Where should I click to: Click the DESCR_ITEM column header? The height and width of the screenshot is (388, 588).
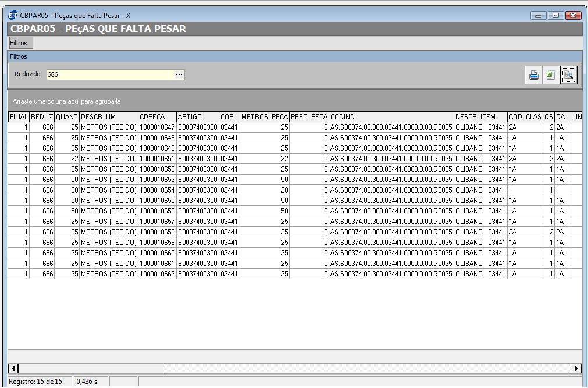pyautogui.click(x=480, y=117)
